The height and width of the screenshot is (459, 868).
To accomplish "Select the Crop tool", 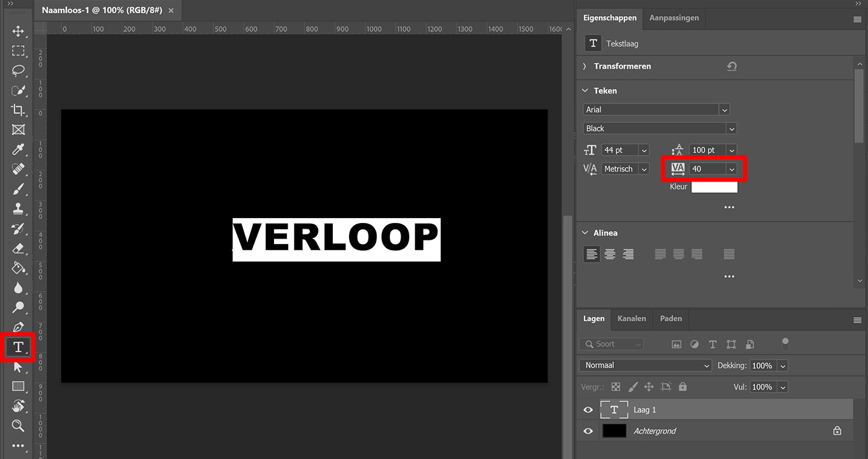I will pos(18,110).
